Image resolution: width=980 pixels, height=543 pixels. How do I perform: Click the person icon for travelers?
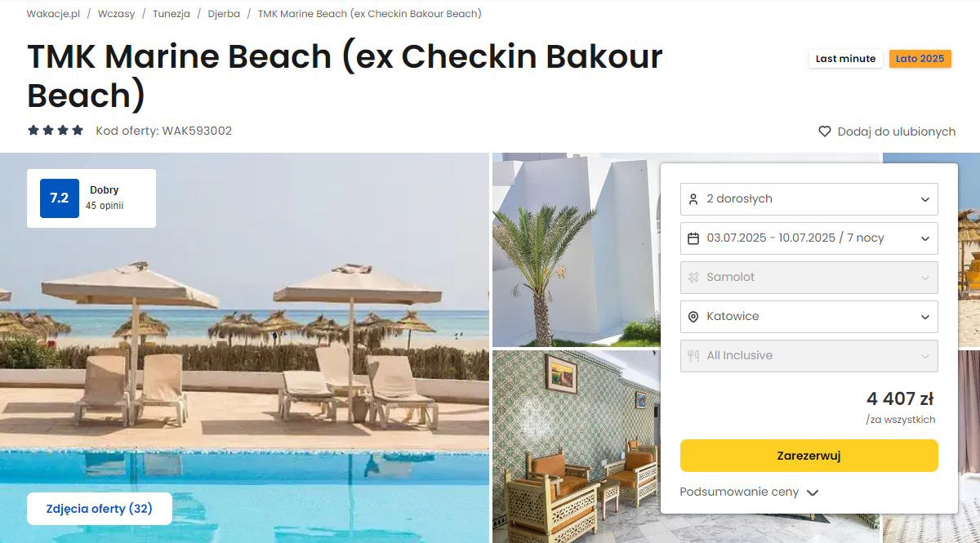tap(693, 199)
